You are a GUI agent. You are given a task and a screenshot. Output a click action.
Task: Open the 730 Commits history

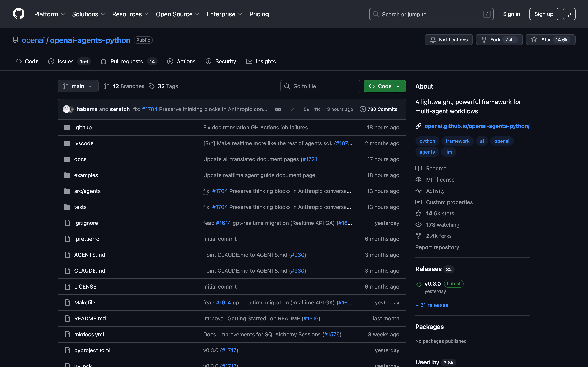[x=378, y=109]
